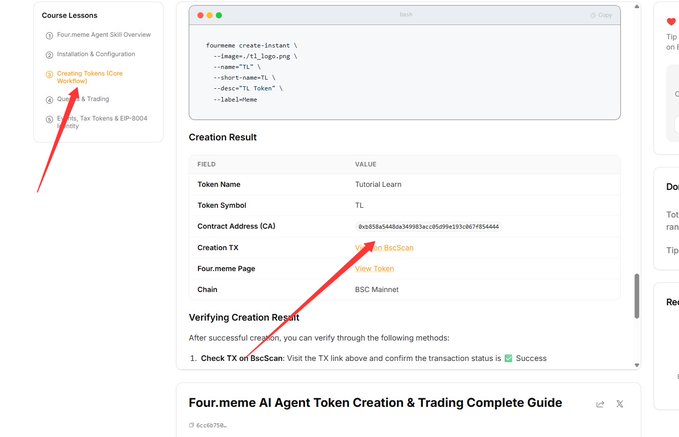Screen dimensions: 679x437
Task: Click the '--name="TL"' code line
Action: [x=237, y=67]
